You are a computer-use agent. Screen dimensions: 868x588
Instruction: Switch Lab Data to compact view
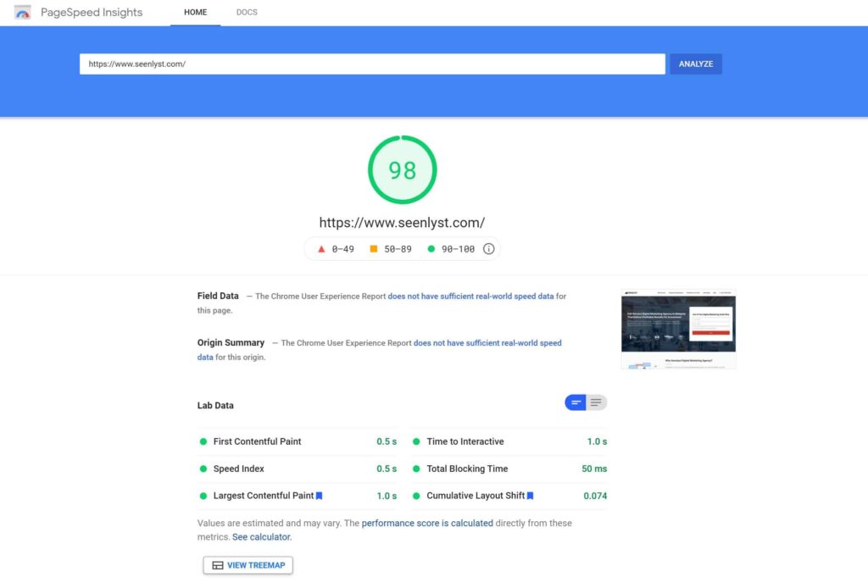(x=576, y=402)
